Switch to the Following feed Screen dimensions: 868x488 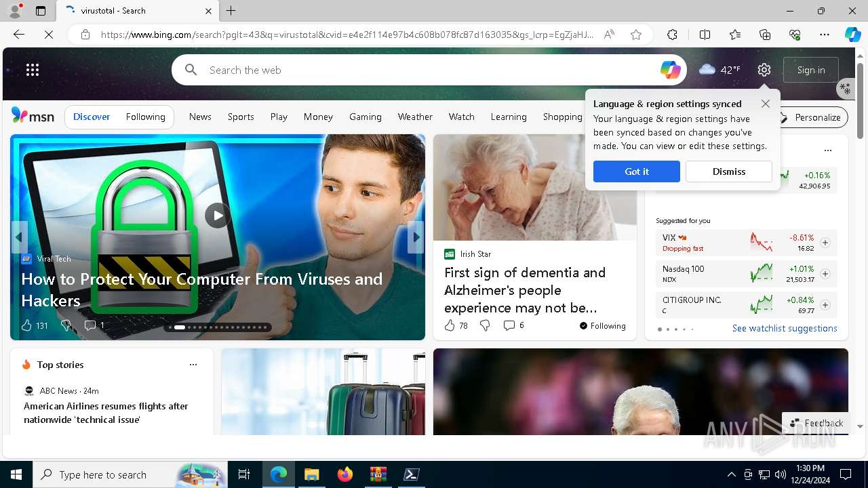tap(145, 117)
